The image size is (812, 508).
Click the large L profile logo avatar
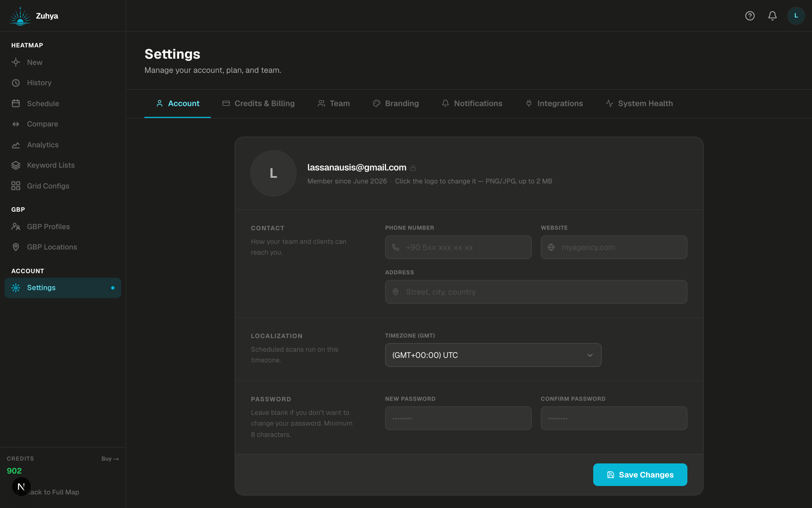click(x=273, y=173)
